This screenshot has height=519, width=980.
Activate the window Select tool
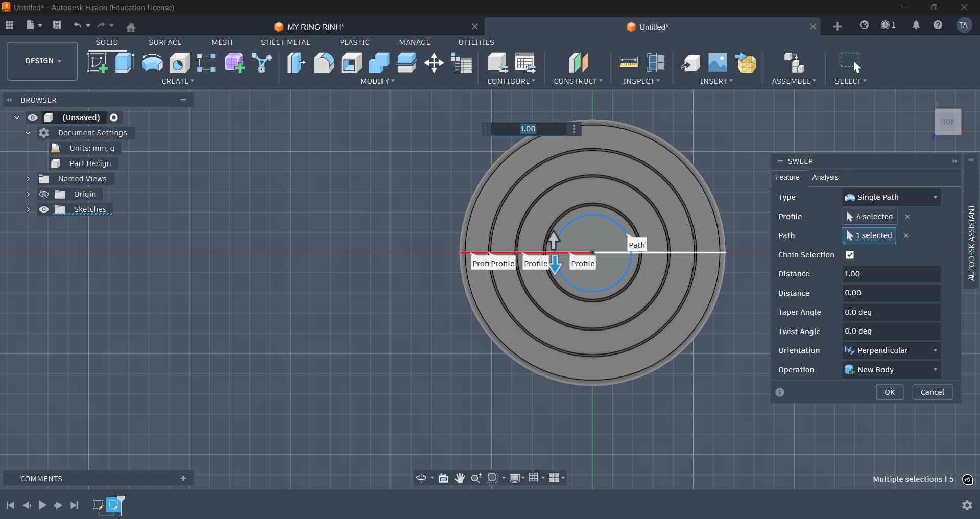pyautogui.click(x=851, y=63)
